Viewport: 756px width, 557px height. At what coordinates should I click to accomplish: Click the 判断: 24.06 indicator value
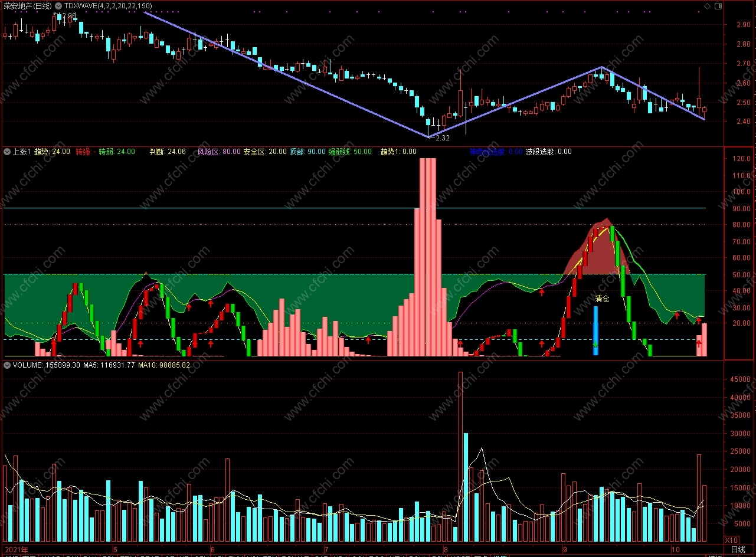pos(168,152)
